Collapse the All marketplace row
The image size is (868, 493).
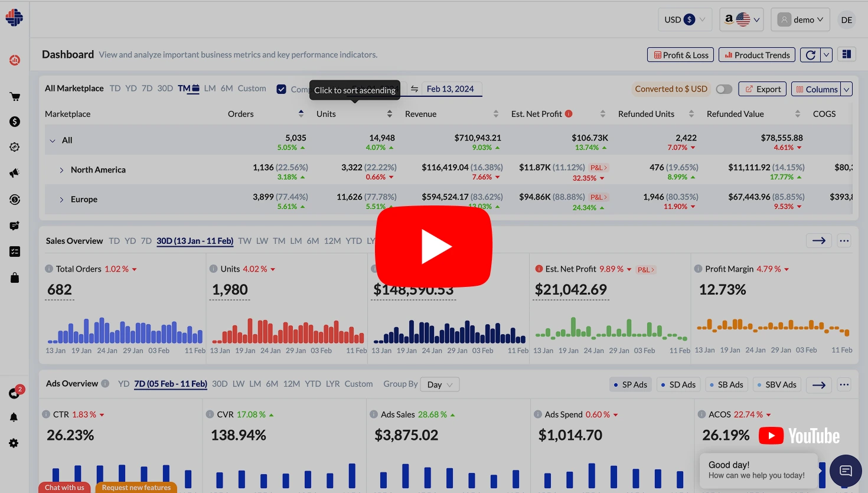(x=53, y=141)
